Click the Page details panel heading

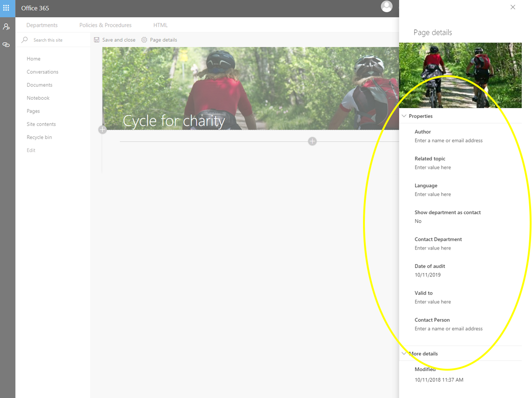coord(433,32)
